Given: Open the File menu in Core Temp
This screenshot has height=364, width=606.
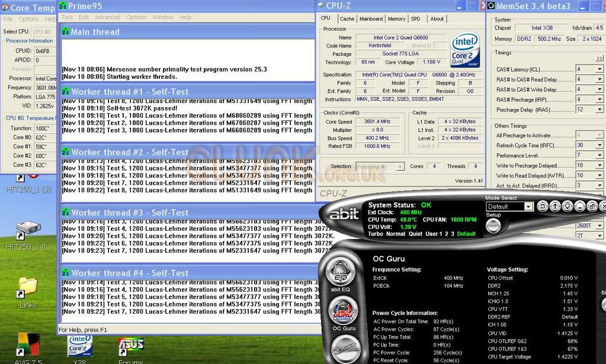Looking at the screenshot, I should [8, 19].
